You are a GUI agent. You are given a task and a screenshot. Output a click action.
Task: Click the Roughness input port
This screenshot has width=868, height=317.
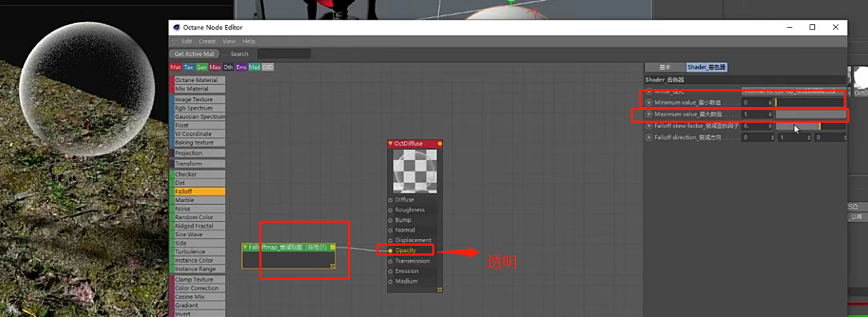[x=390, y=210]
